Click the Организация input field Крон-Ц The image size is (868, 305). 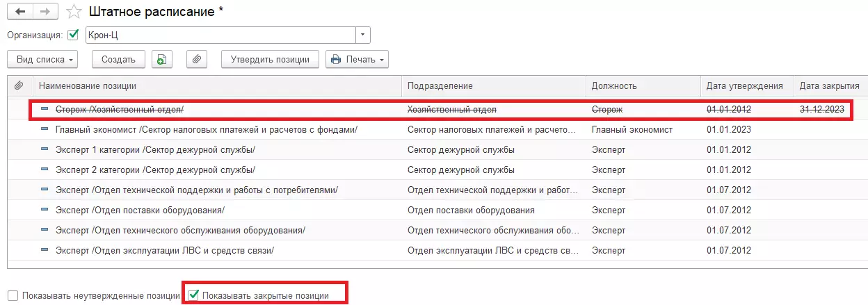[x=219, y=35]
